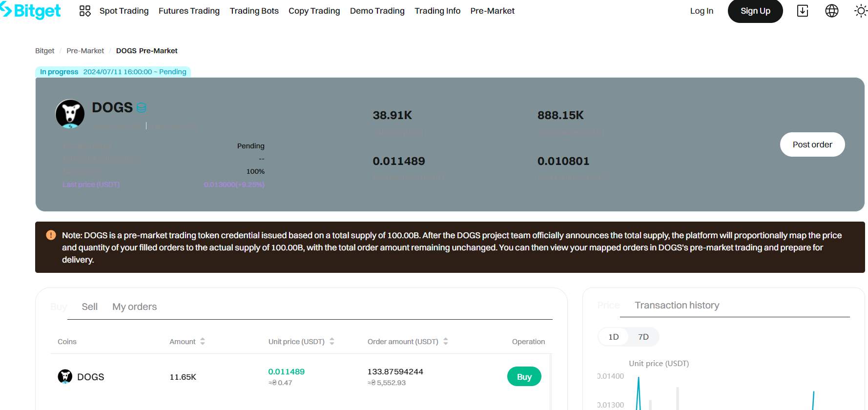Select the faded Buy tab
Viewport: 868px width, 410px height.
point(59,307)
